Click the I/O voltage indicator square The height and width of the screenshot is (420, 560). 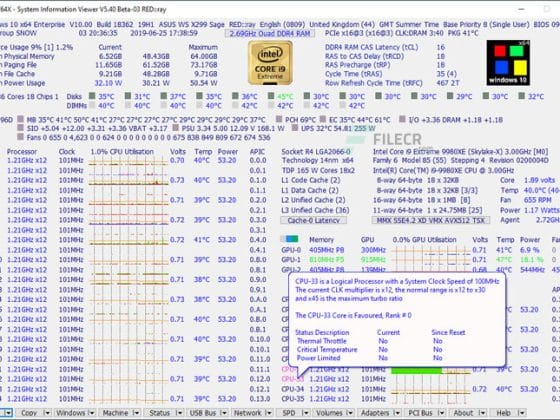pos(402,119)
